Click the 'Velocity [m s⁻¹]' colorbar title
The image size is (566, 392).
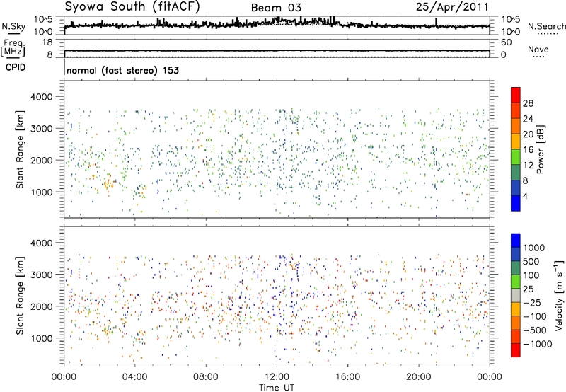pos(559,295)
